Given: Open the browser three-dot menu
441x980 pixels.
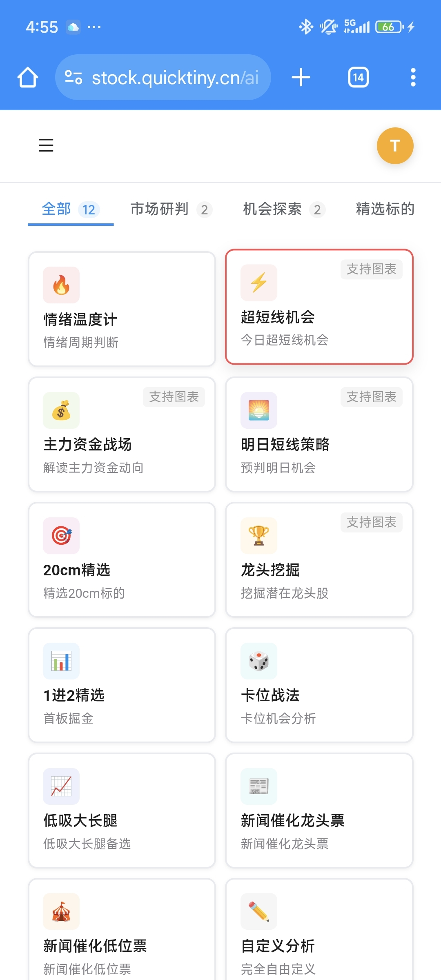Looking at the screenshot, I should [x=413, y=77].
